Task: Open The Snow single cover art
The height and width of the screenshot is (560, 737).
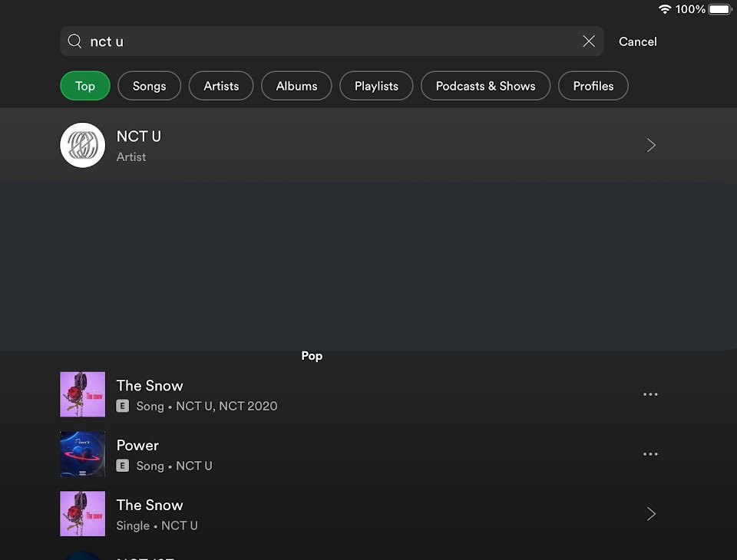Action: 83,513
